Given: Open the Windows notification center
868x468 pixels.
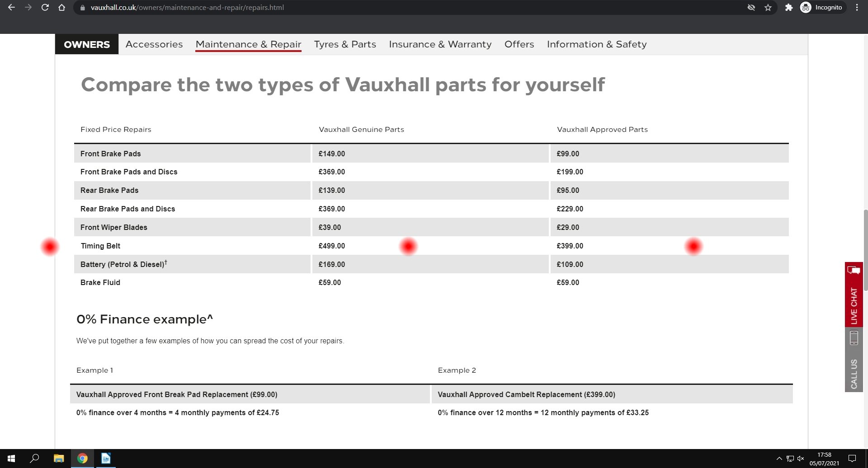Looking at the screenshot, I should (x=852, y=459).
